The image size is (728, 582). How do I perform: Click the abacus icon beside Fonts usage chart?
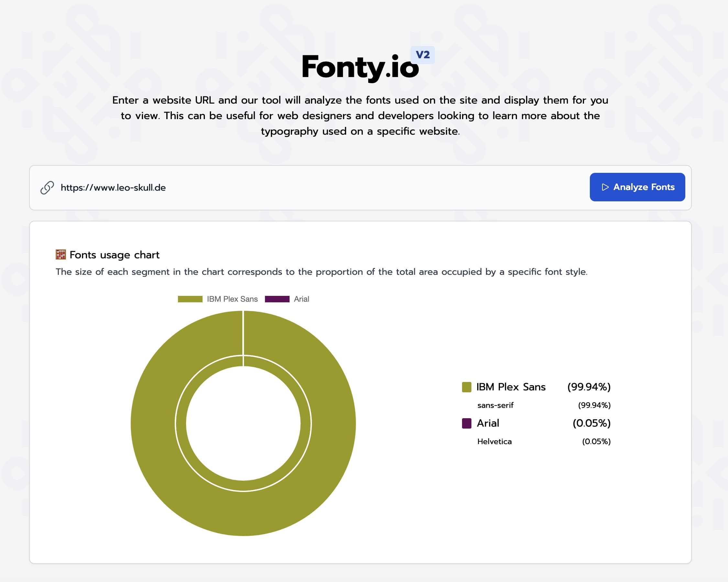coord(61,255)
